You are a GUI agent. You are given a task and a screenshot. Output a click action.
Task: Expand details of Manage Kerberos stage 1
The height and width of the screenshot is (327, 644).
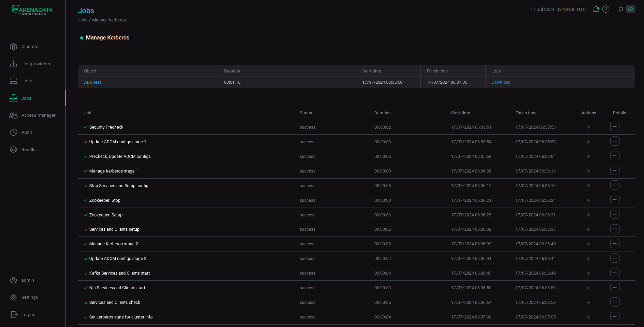[615, 170]
